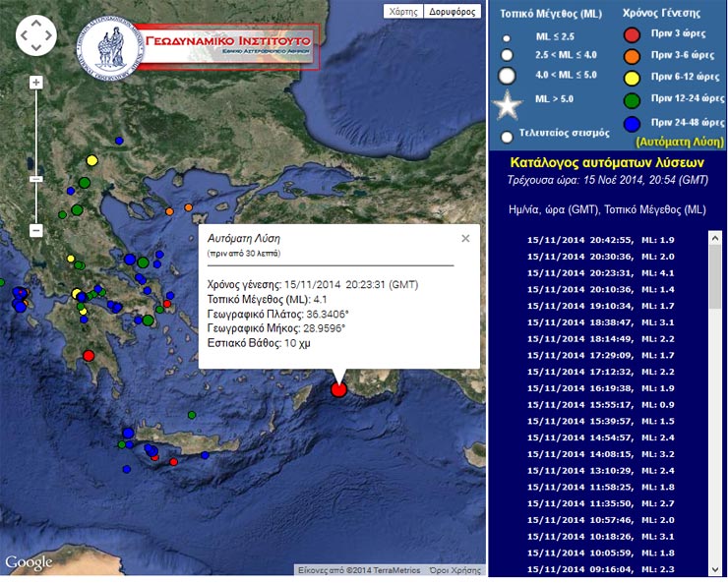Open catalog entry 20:23:31 ML 4.1

pos(601,273)
